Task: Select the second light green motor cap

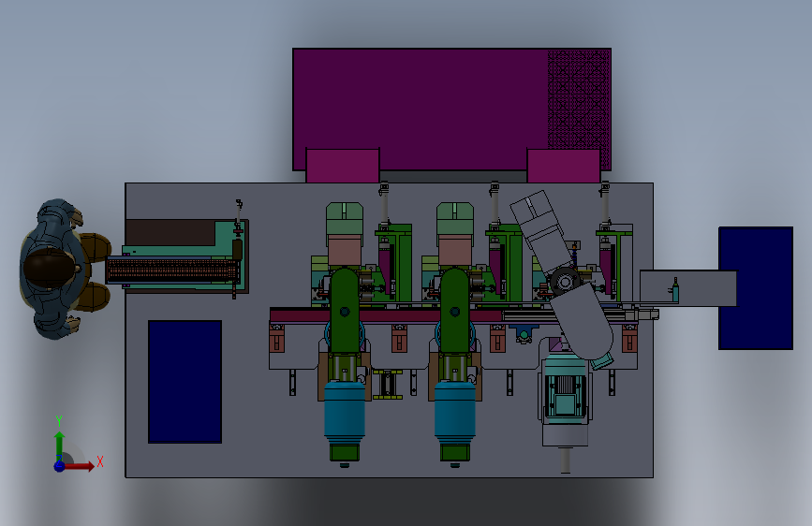Action: point(454,218)
